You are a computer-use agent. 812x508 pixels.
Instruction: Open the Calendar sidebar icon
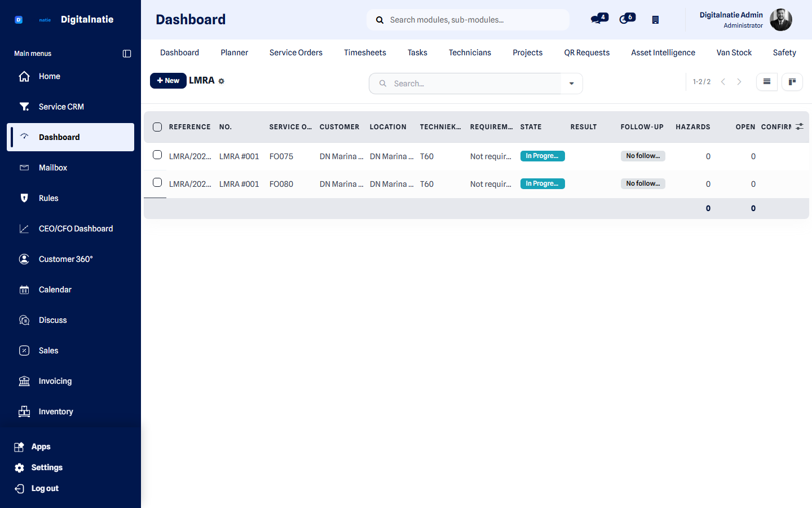pos(24,290)
